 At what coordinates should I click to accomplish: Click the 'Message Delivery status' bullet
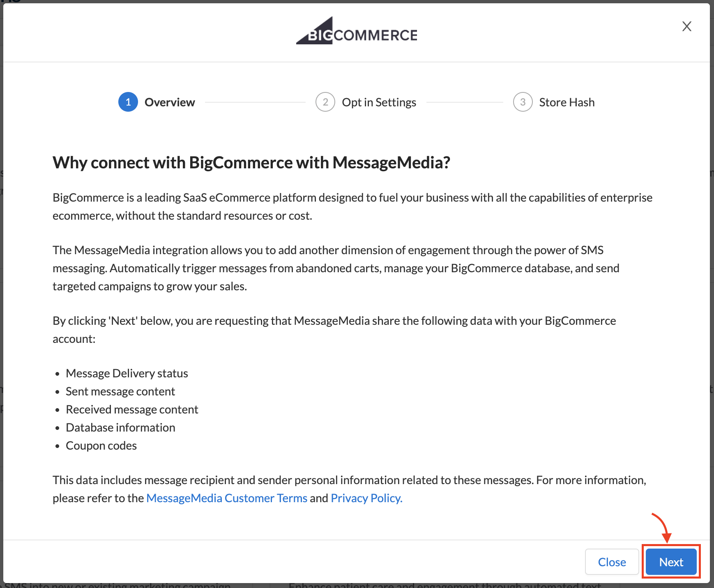point(127,373)
